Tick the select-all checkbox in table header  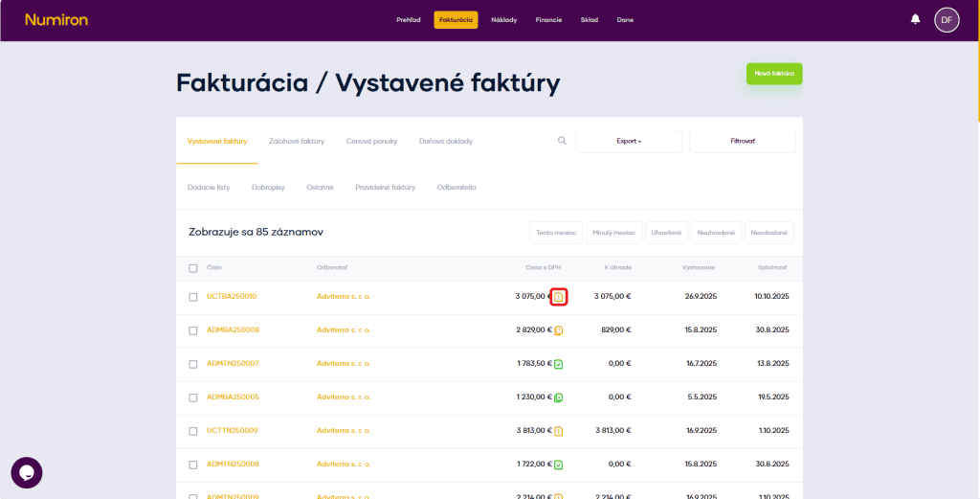(x=193, y=268)
